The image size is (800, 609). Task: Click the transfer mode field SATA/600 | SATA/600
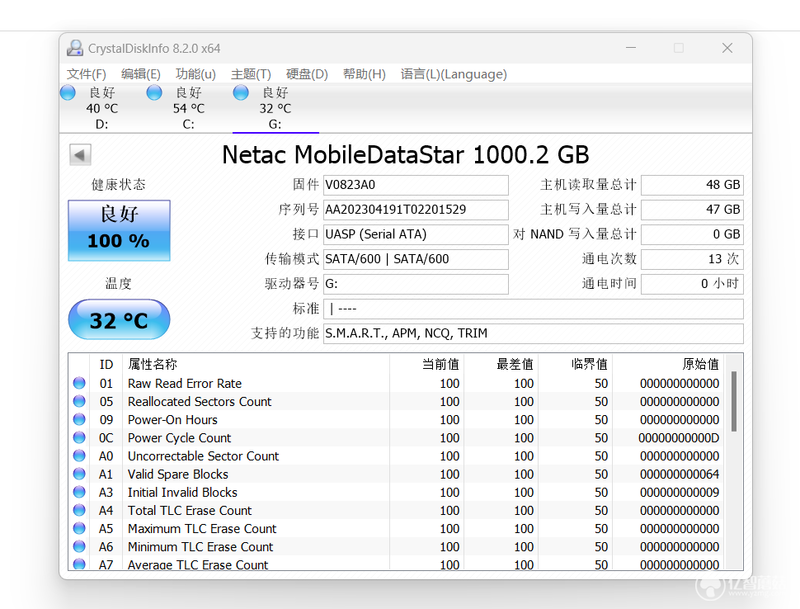point(416,259)
